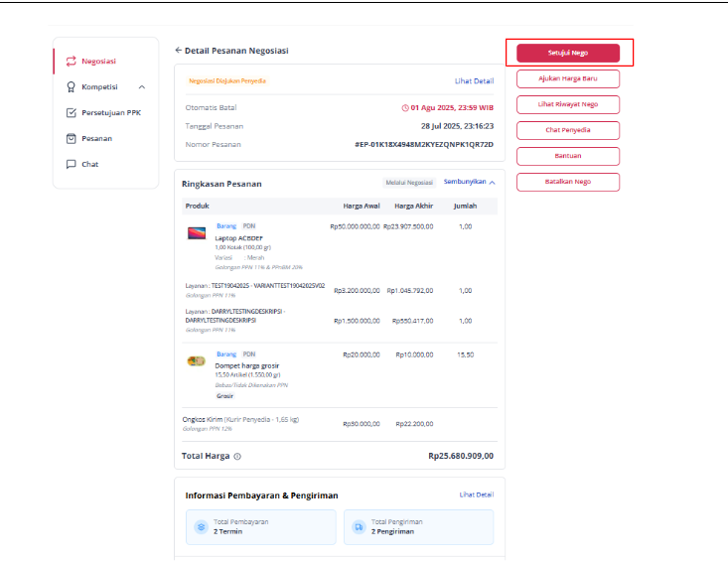The height and width of the screenshot is (563, 728).
Task: Click the Batalkan Nego button
Action: click(x=568, y=182)
